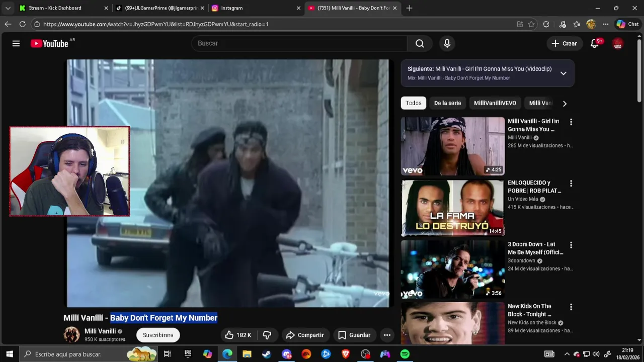Go to YouTube home via the logo
This screenshot has width=644, height=362.
[x=49, y=43]
